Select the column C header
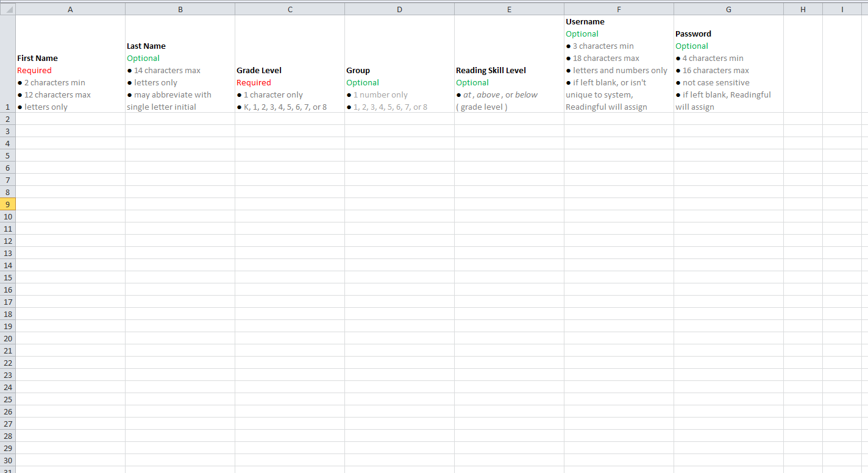This screenshot has height=473, width=868. point(290,9)
